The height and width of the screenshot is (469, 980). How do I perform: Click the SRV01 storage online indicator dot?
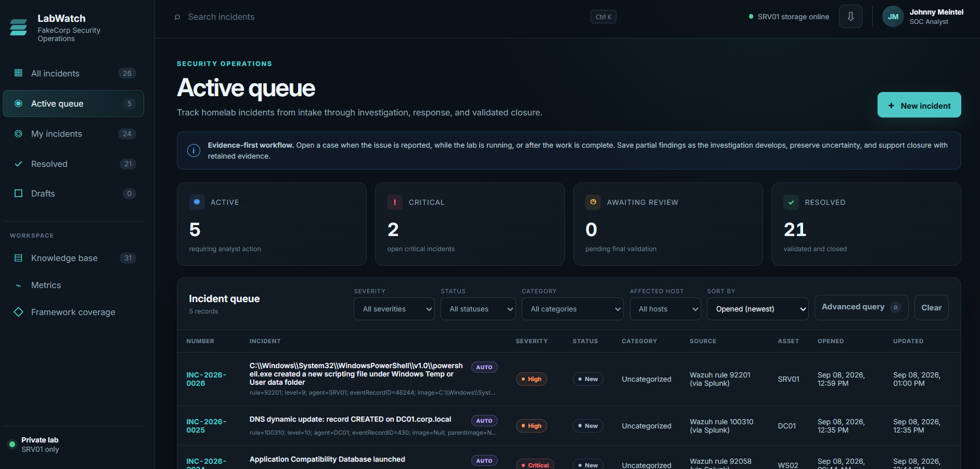(x=751, y=17)
